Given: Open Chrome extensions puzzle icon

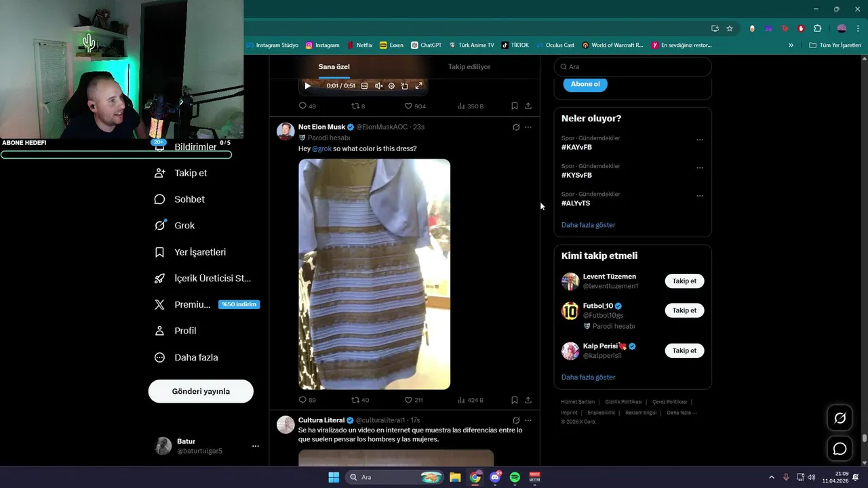Looking at the screenshot, I should 817,28.
